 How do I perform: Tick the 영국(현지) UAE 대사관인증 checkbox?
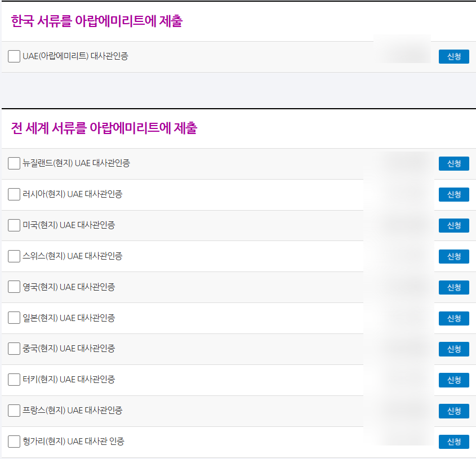point(14,287)
